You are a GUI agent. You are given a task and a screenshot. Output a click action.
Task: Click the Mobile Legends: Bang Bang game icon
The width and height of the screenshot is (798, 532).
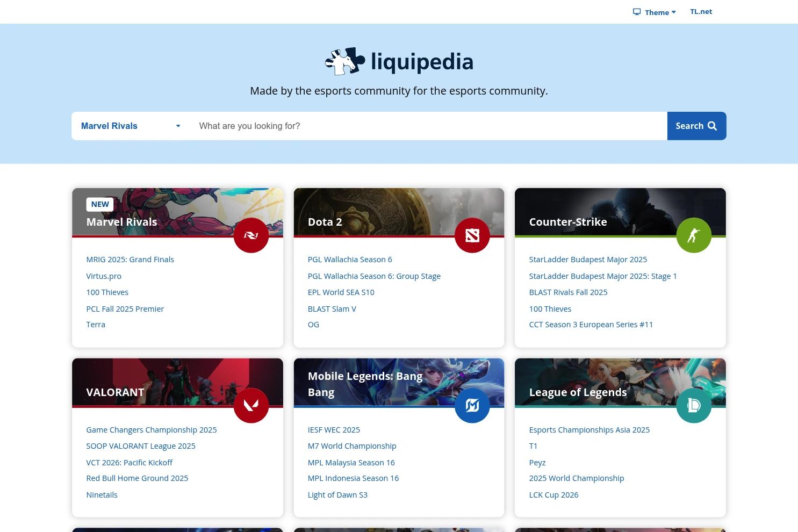(x=472, y=405)
